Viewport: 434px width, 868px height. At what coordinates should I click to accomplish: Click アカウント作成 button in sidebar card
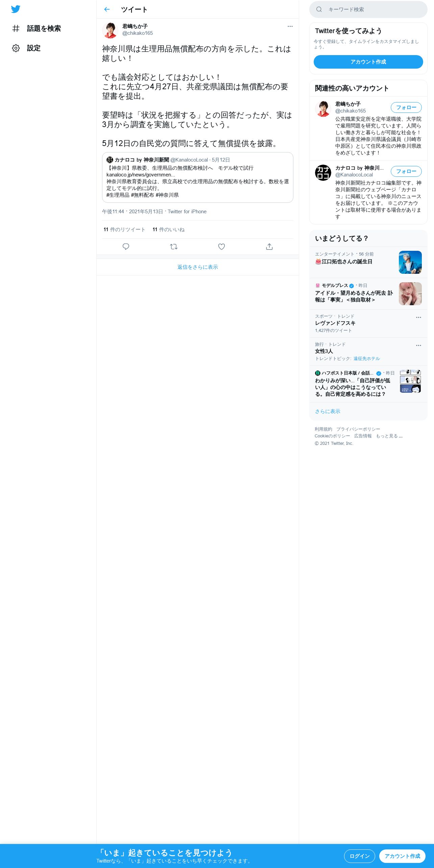368,62
